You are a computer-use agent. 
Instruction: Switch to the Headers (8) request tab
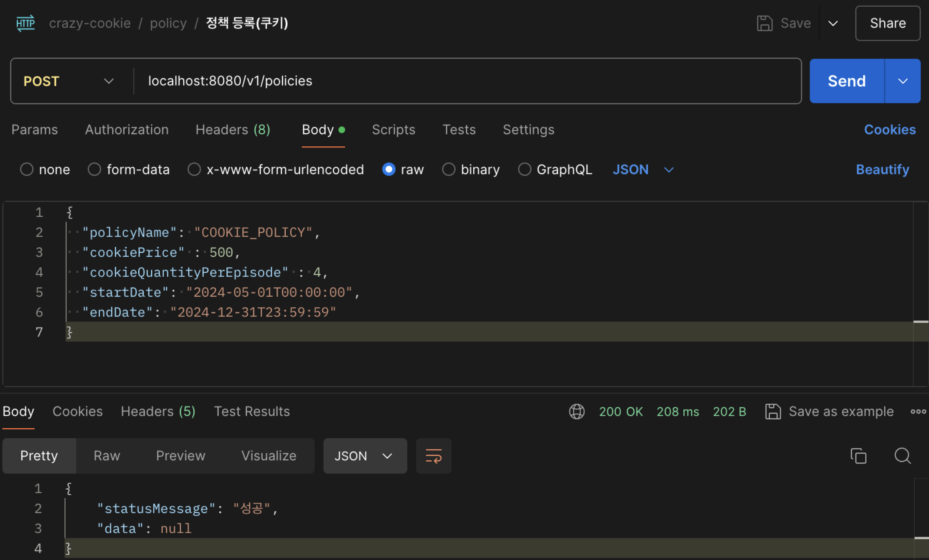(233, 130)
